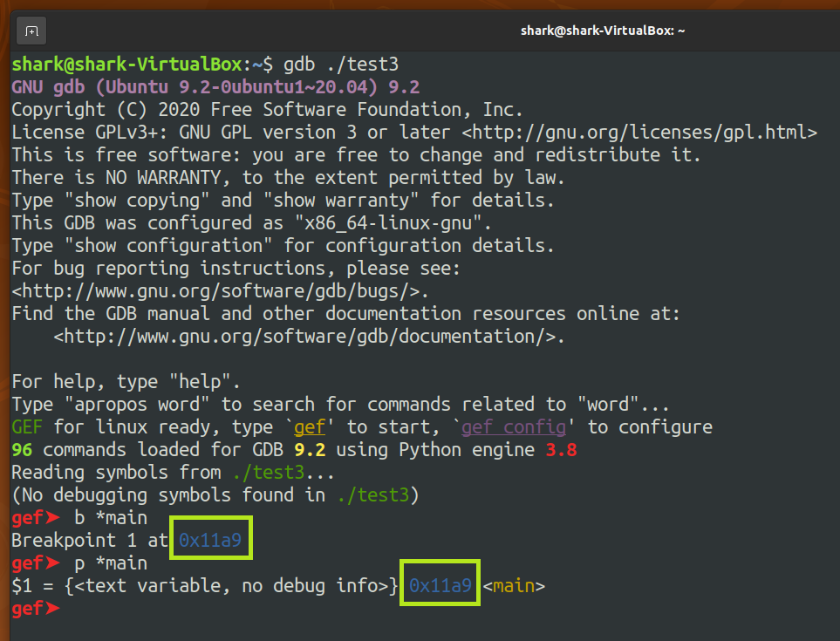
Task: Click the 'p *main' command
Action: (111, 563)
